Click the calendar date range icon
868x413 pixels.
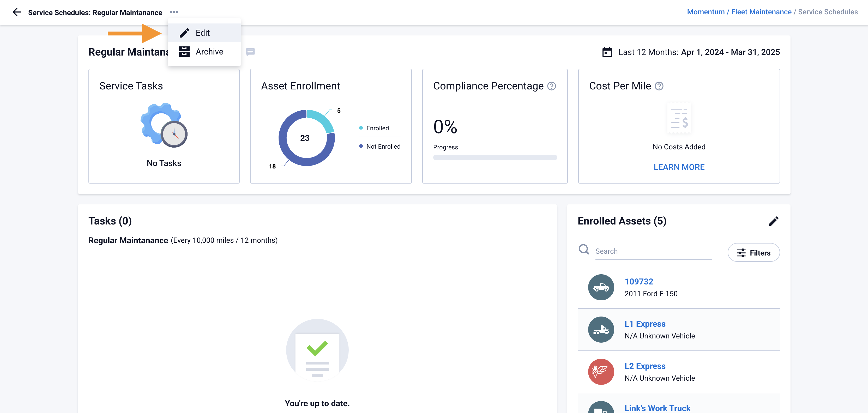pos(607,52)
